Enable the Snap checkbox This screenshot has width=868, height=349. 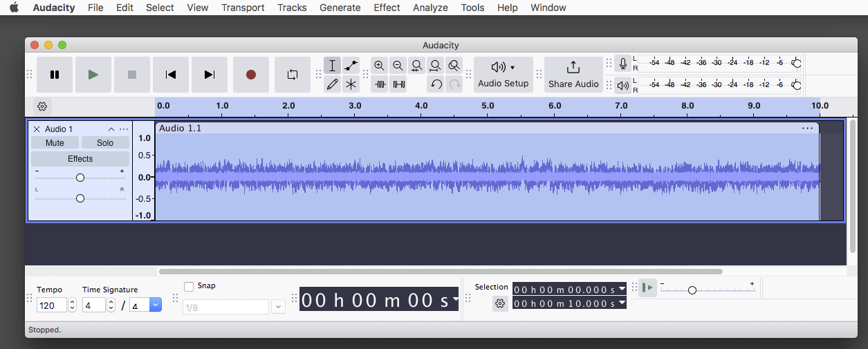(189, 287)
